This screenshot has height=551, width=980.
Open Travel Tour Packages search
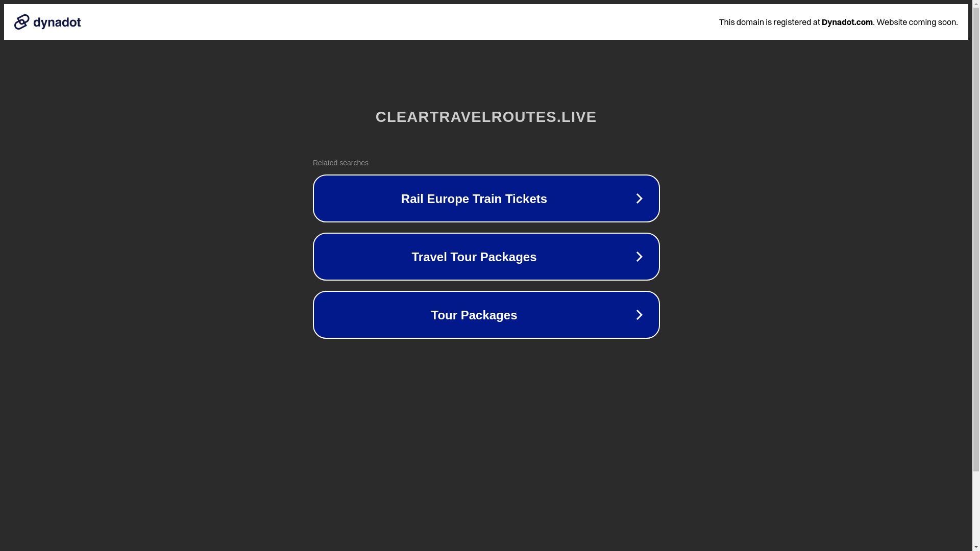[486, 257]
